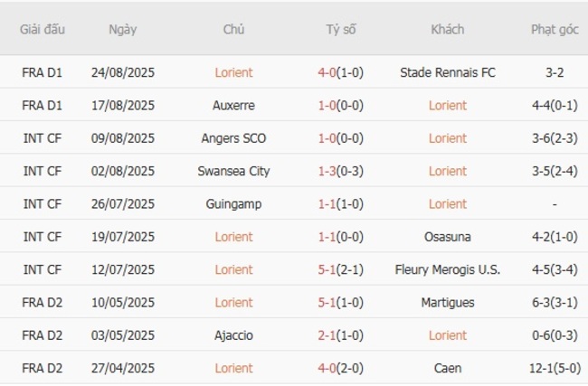588x386 pixels.
Task: Click the "Phạt góc" corner kicks header
Action: [554, 30]
